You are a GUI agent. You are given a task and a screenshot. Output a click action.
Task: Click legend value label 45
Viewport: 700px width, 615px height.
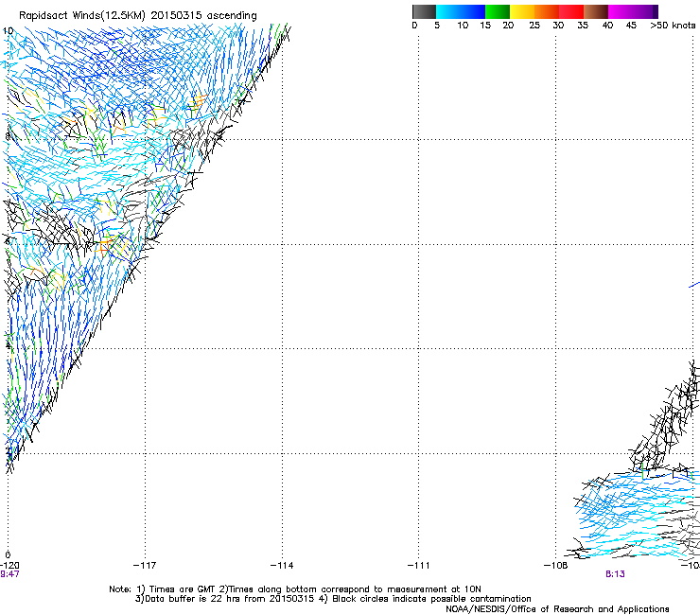[631, 26]
